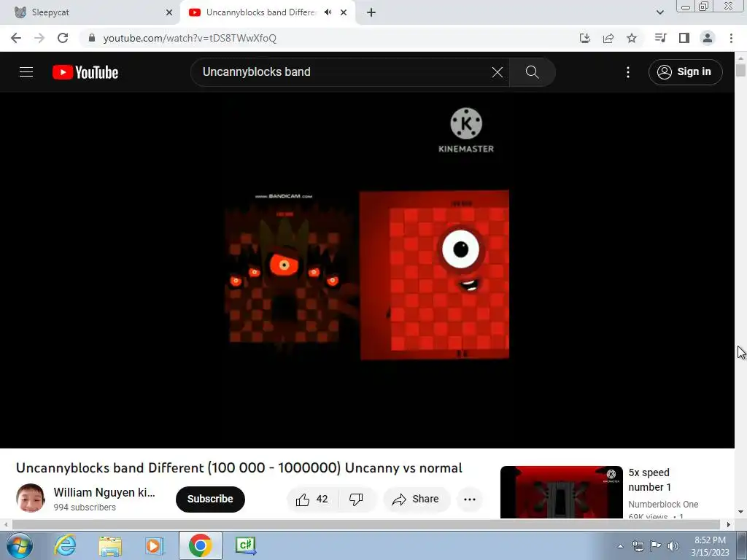Screen dimensions: 747x560
Task: Click the horizontal scrollbar right arrow
Action: point(729,525)
